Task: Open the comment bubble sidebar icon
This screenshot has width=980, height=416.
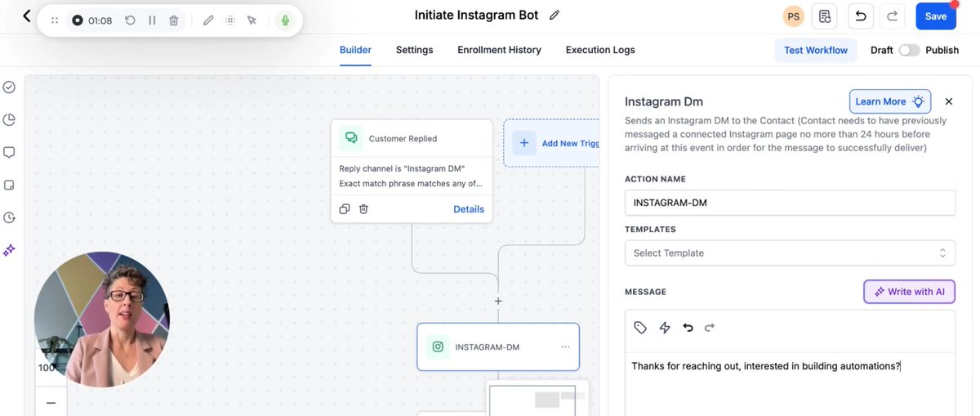Action: pos(10,153)
